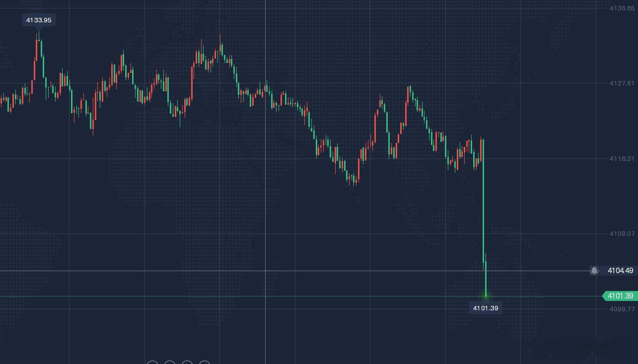Click the 4136.85 axis price label

coord(622,8)
